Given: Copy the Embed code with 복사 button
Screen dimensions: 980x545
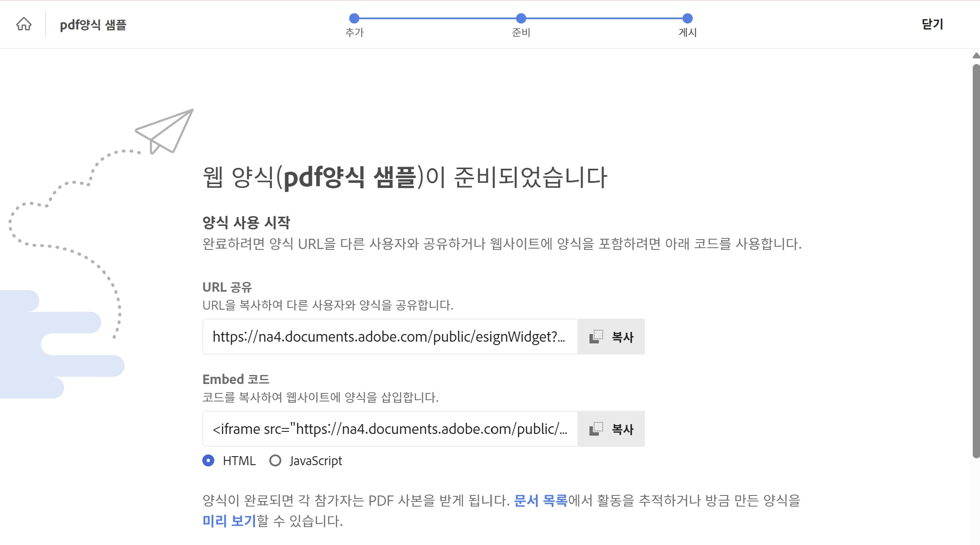Looking at the screenshot, I should click(611, 429).
